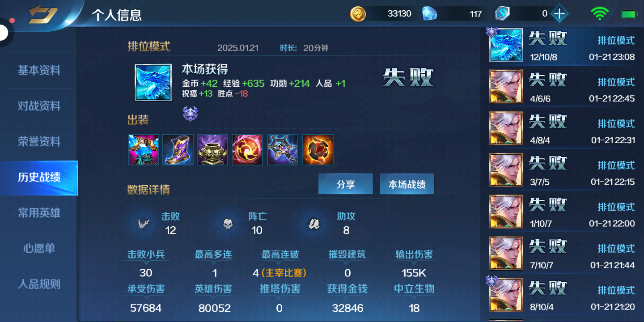The height and width of the screenshot is (322, 644).
Task: Switch to the 对战资料 tab
Action: point(39,106)
